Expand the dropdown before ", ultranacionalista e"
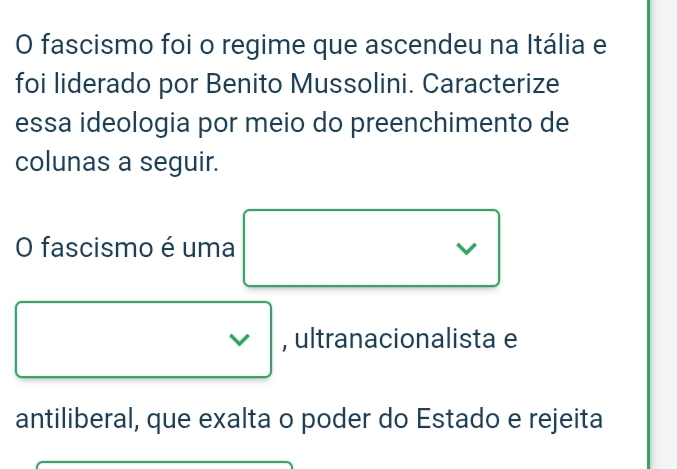 pos(143,340)
